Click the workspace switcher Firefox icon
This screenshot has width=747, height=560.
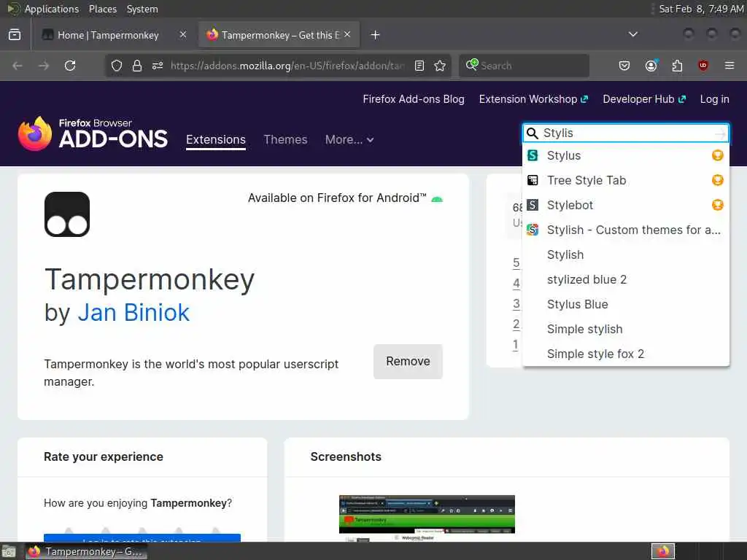[663, 551]
